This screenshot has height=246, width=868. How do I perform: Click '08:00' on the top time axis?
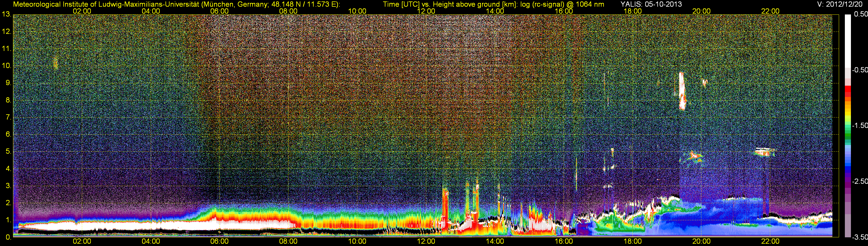pyautogui.click(x=288, y=11)
